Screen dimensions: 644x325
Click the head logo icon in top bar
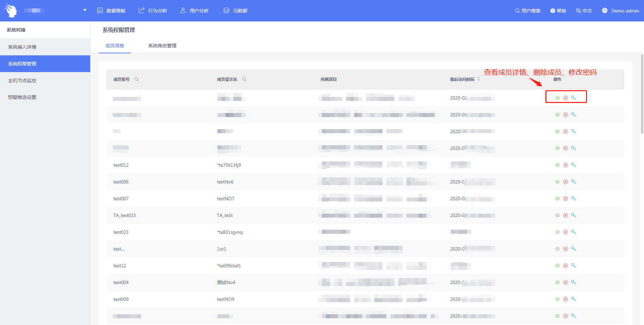(x=11, y=10)
